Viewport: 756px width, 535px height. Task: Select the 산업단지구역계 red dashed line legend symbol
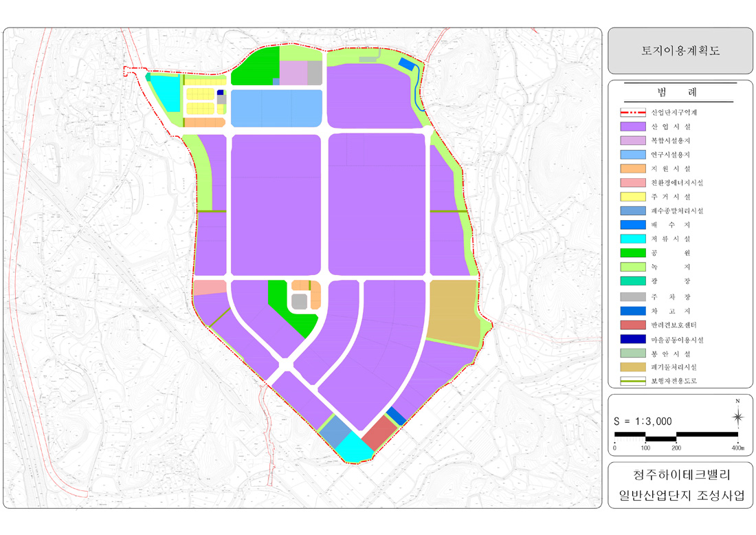pyautogui.click(x=632, y=113)
